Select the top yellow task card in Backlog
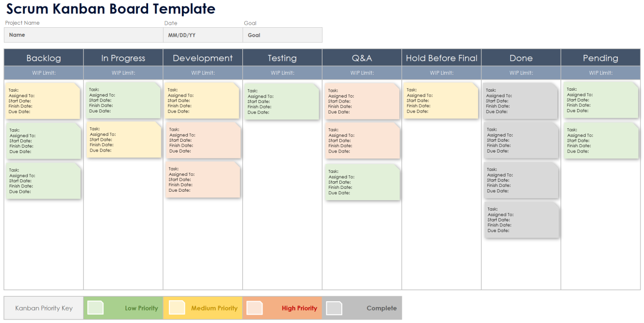Screen dimensions: 644x323 pyautogui.click(x=43, y=102)
